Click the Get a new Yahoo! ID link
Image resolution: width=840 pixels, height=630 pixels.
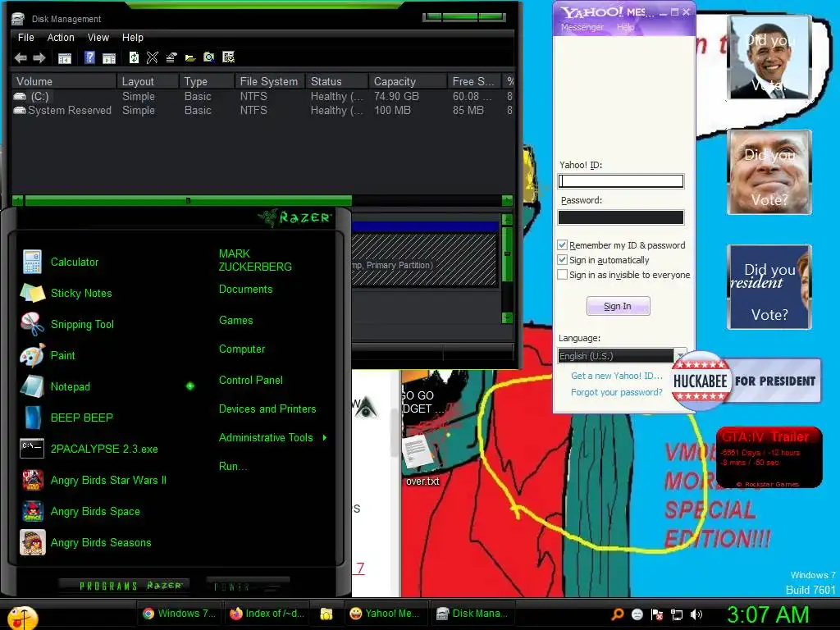coord(617,376)
